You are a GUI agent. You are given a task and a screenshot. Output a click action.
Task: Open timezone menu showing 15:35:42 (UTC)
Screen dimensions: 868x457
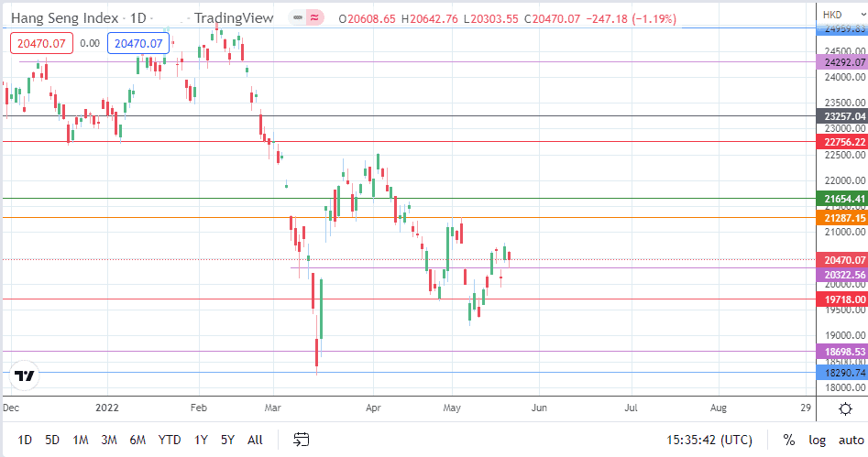tap(709, 440)
